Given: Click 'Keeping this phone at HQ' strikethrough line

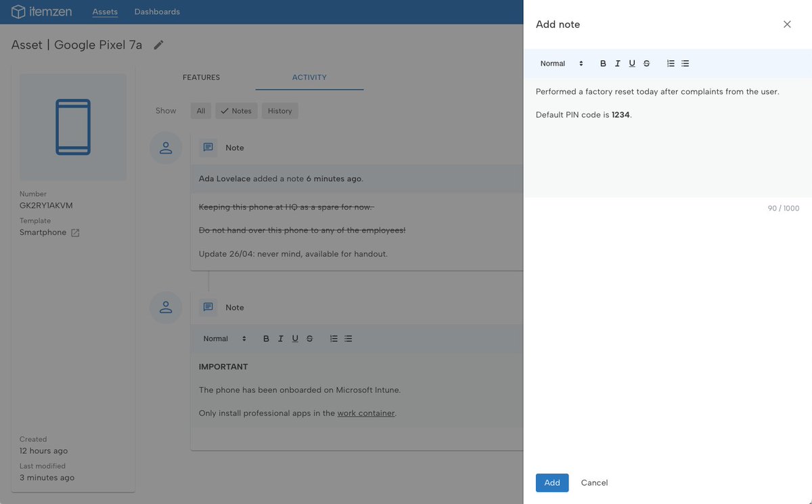Looking at the screenshot, I should 286,207.
